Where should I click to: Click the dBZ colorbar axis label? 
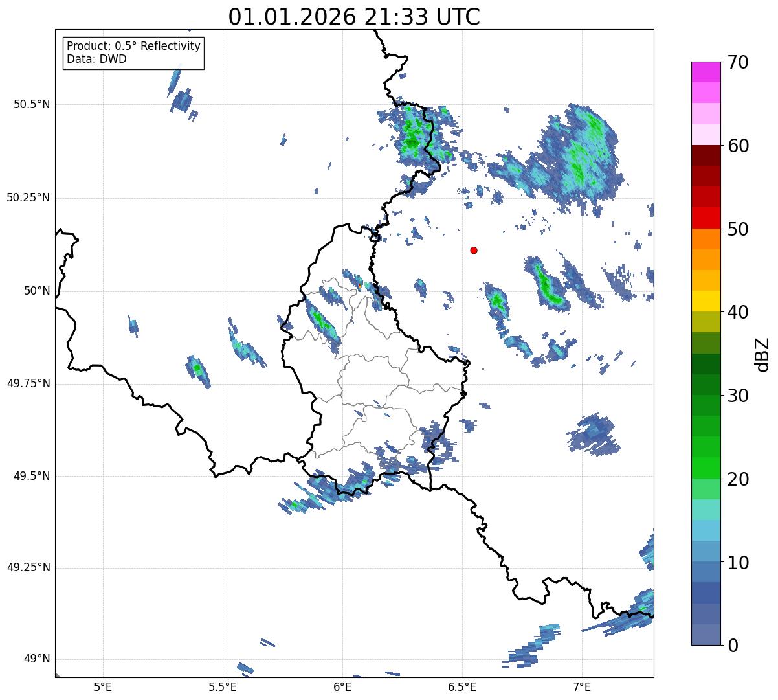pos(763,354)
